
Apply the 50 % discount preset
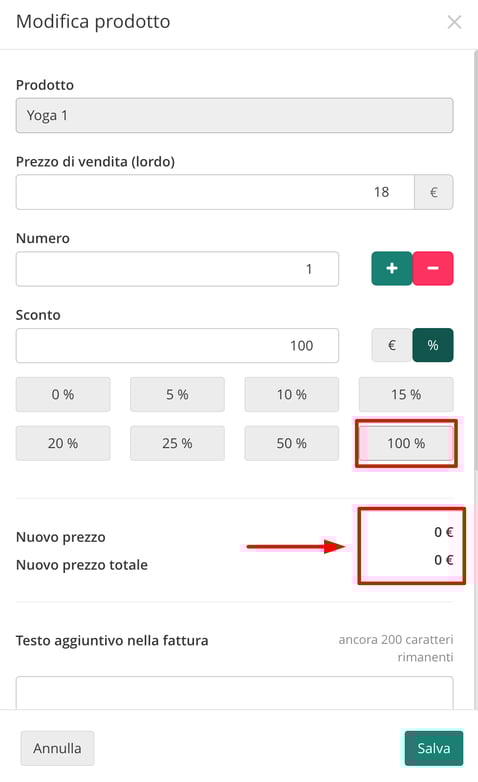[292, 443]
